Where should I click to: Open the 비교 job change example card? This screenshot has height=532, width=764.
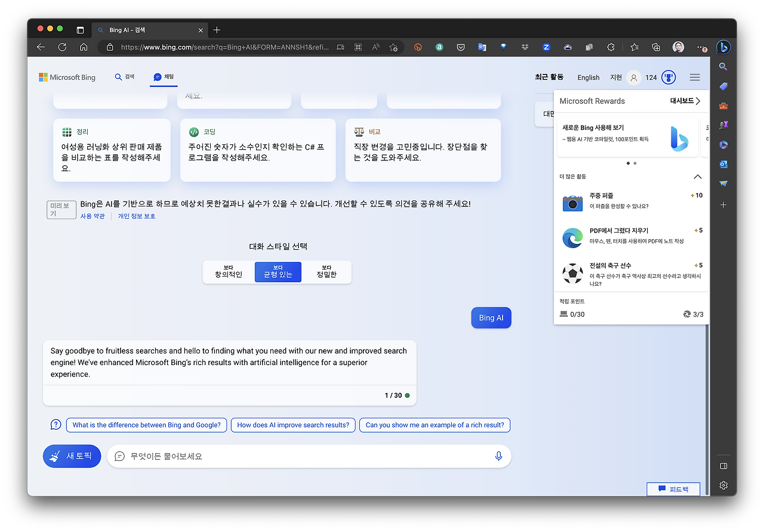423,150
